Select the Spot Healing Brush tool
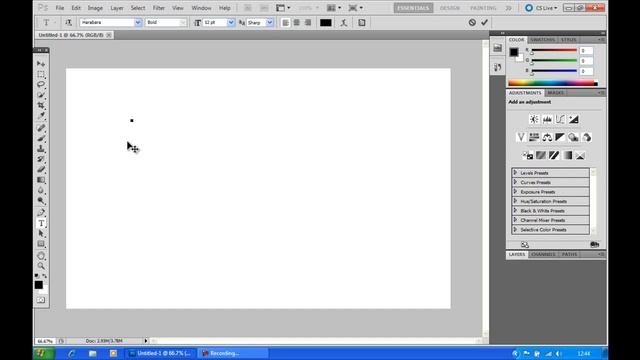 pyautogui.click(x=41, y=128)
